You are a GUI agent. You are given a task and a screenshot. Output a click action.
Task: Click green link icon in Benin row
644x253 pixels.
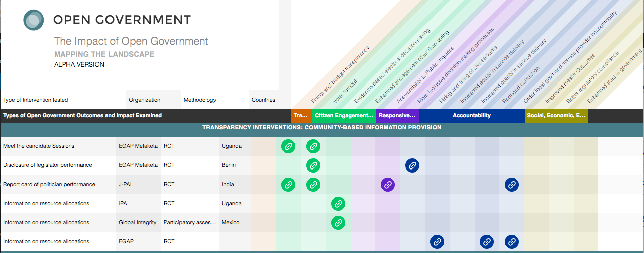(313, 165)
